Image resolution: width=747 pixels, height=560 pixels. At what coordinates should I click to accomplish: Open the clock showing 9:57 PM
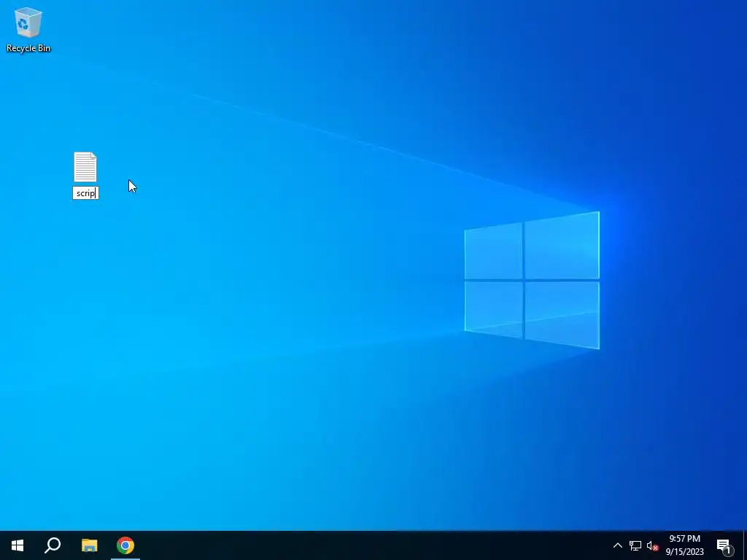pos(684,545)
